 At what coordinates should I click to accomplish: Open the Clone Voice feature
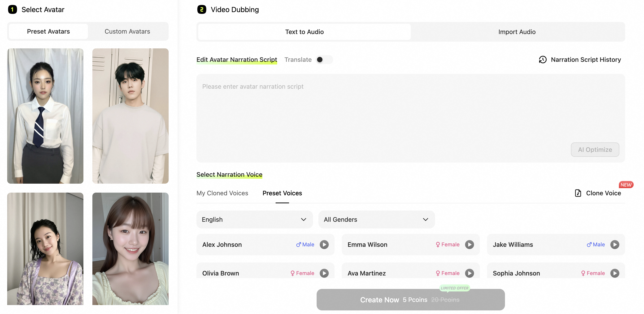point(598,193)
